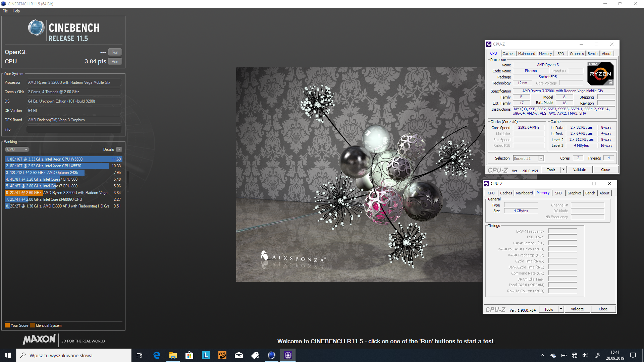Screen dimensions: 644x362
Task: Click the Maxon logo at the bottom
Action: tap(39, 339)
